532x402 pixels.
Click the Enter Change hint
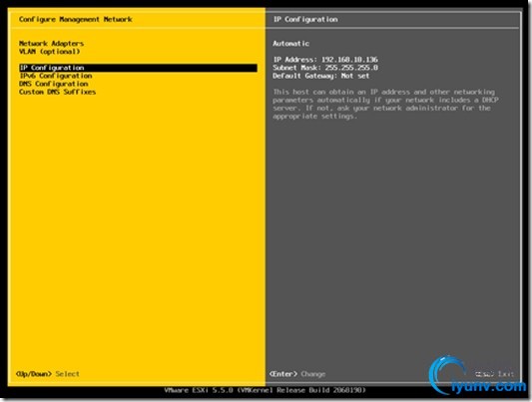297,374
